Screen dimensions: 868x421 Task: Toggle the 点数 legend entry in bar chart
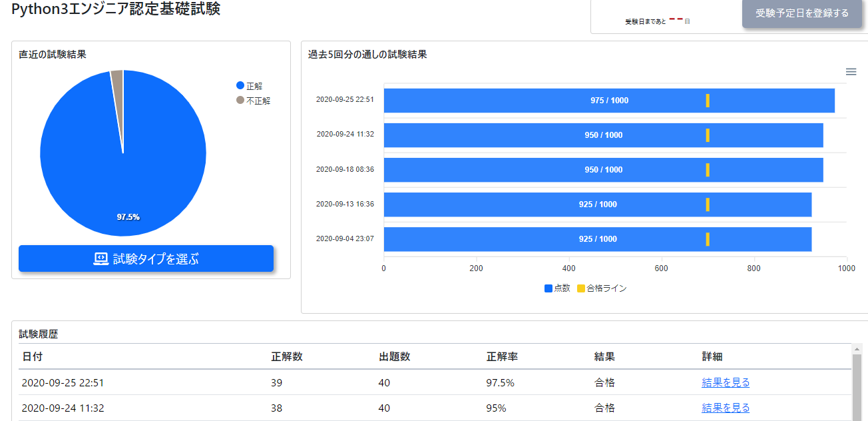coord(557,288)
